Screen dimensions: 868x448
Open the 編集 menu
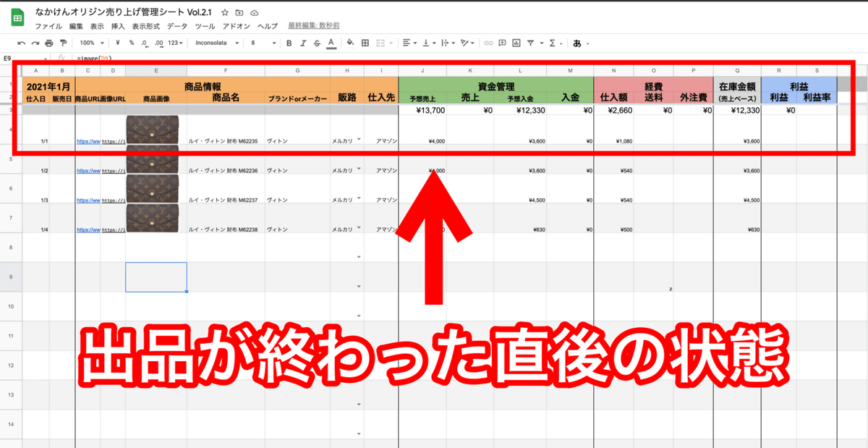[77, 25]
